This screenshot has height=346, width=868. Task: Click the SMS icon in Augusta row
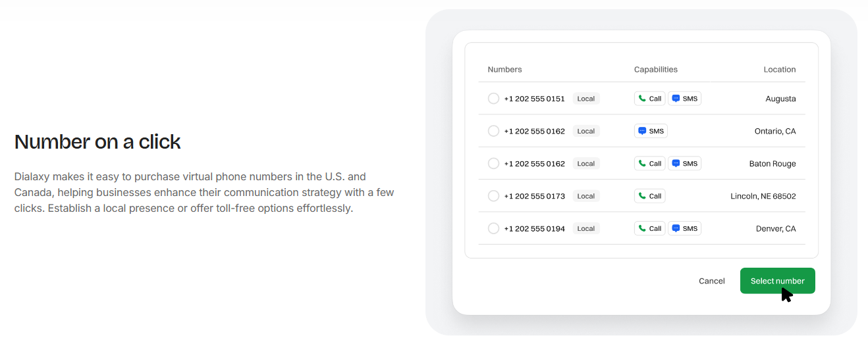tap(676, 99)
